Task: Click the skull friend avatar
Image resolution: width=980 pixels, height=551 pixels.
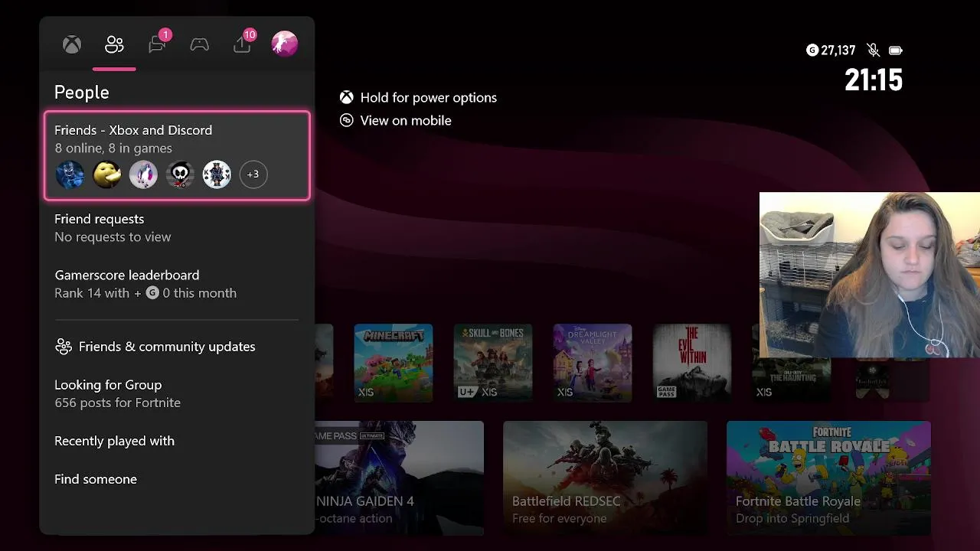Action: click(x=180, y=174)
